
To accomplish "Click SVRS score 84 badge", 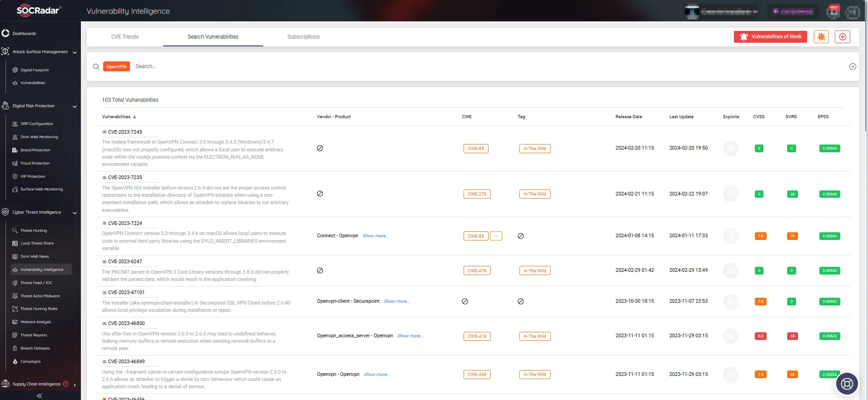I will coord(792,336).
